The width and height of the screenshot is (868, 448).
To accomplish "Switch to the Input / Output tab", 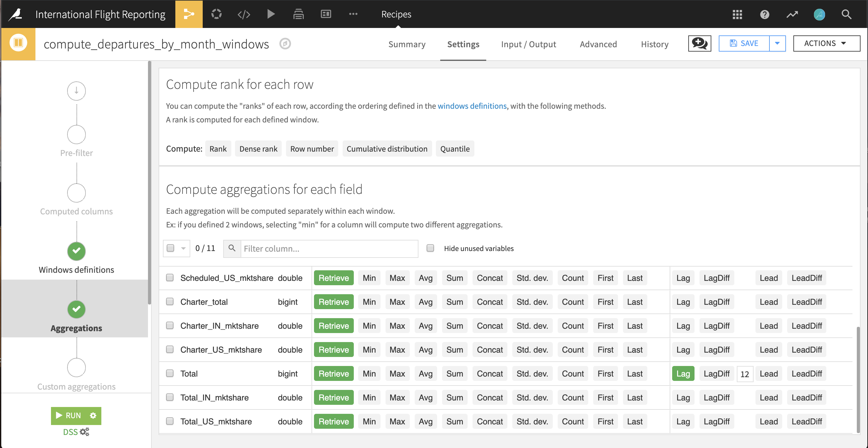I will [x=528, y=44].
